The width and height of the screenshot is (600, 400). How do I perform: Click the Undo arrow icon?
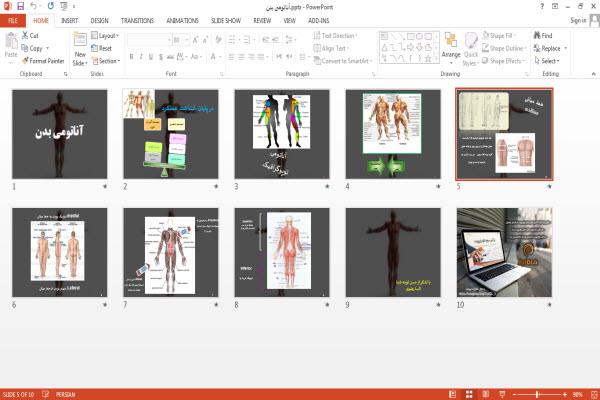pos(34,6)
